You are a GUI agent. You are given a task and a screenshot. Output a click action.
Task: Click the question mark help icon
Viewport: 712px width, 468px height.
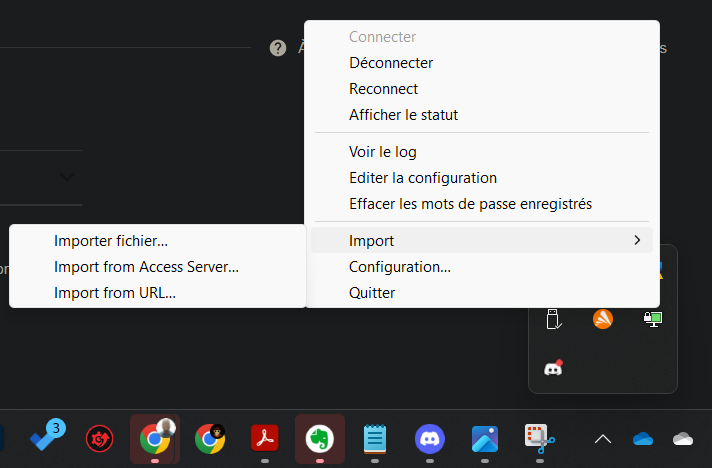[x=278, y=48]
